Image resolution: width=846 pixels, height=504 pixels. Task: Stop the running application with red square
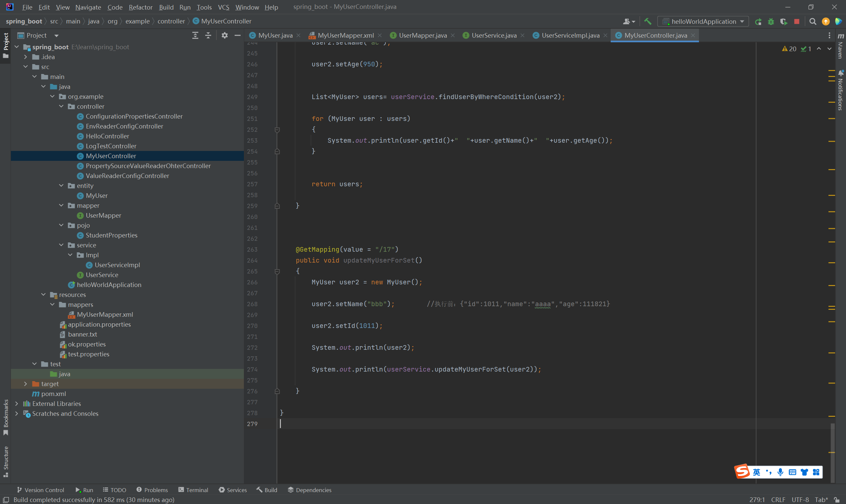tap(796, 21)
